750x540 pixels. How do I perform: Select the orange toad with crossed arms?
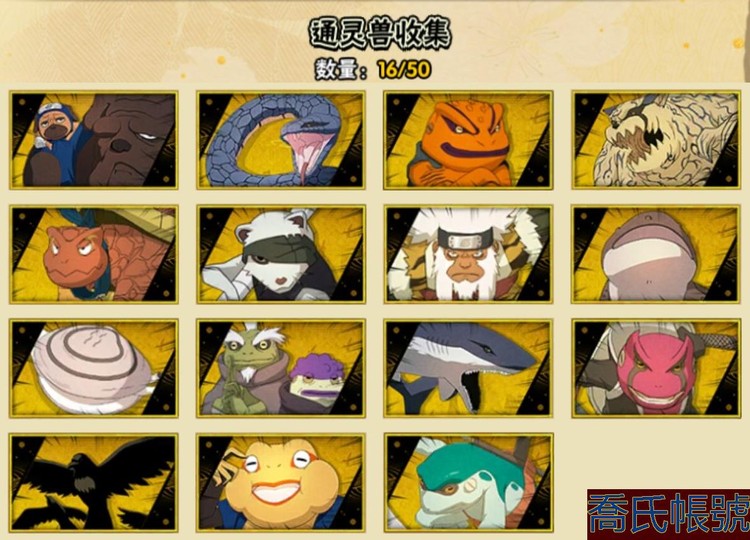468,140
